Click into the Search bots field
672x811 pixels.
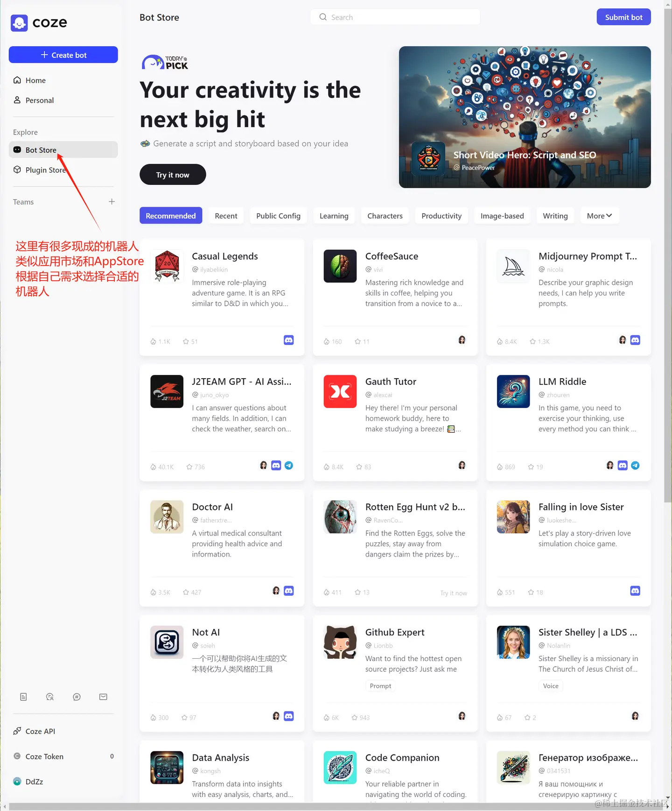point(395,17)
